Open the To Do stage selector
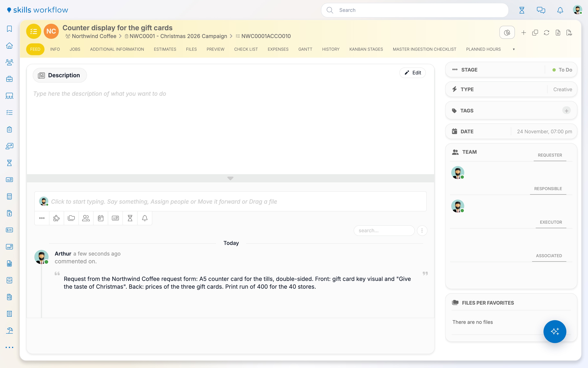Screen dimensions: 588x368 [562, 70]
